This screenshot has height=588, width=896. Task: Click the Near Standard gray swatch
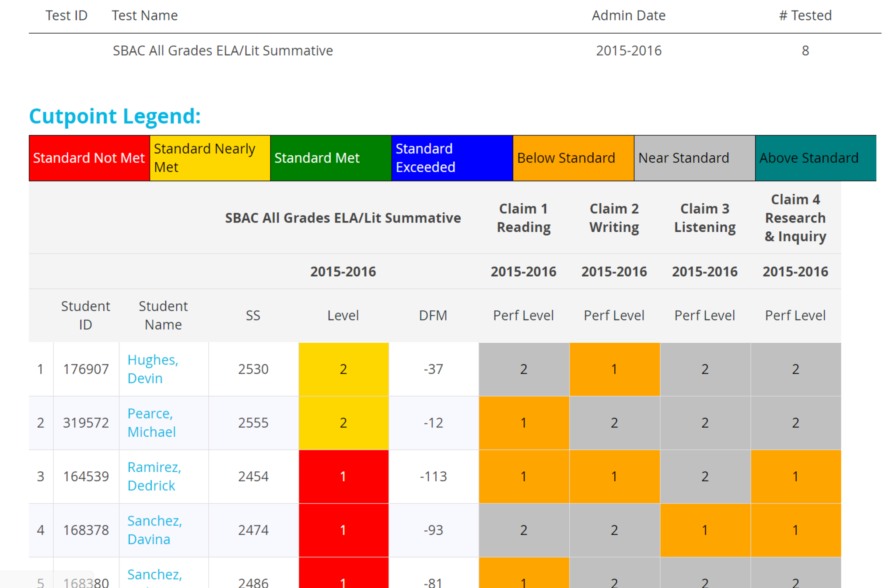[x=694, y=158]
